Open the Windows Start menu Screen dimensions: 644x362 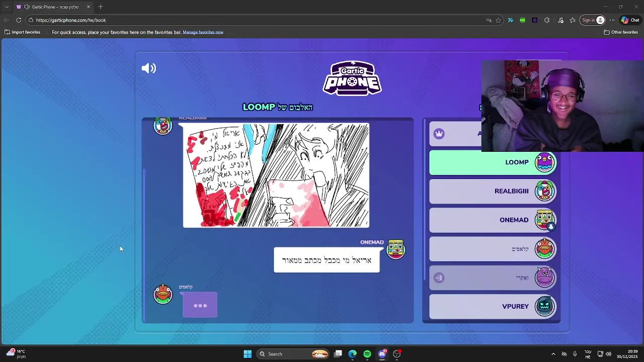(x=248, y=354)
